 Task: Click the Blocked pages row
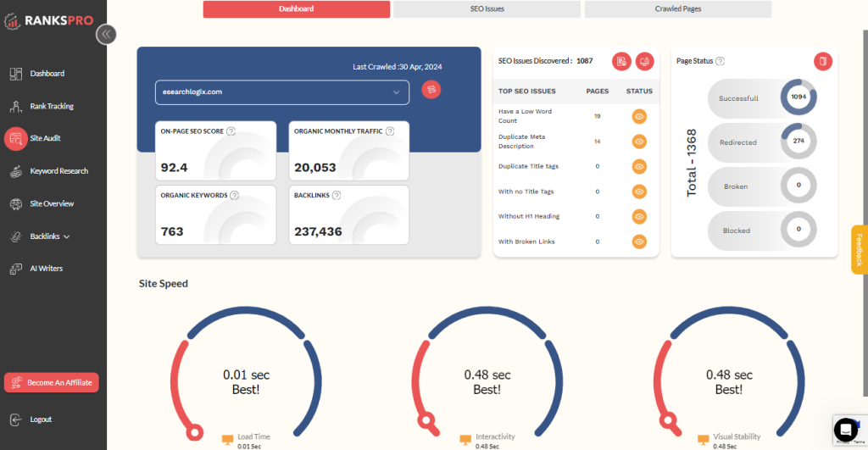coord(762,231)
